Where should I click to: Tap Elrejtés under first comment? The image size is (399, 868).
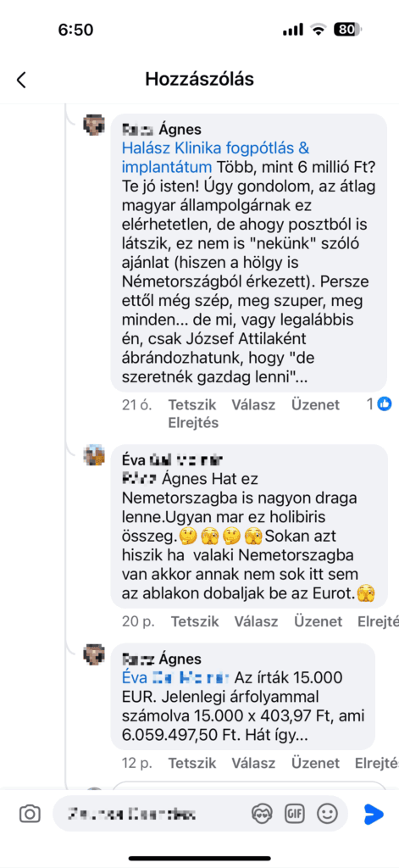(x=193, y=423)
